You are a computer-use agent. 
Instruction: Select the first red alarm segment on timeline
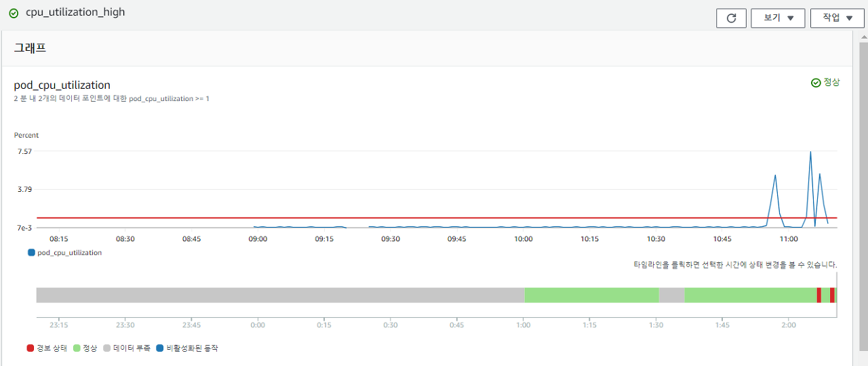(819, 295)
